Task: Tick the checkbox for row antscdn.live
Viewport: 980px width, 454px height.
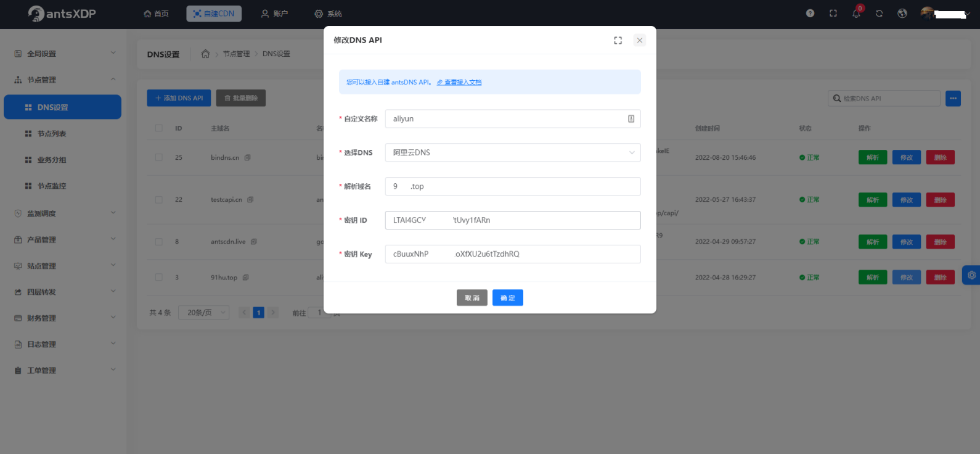Action: coord(158,241)
